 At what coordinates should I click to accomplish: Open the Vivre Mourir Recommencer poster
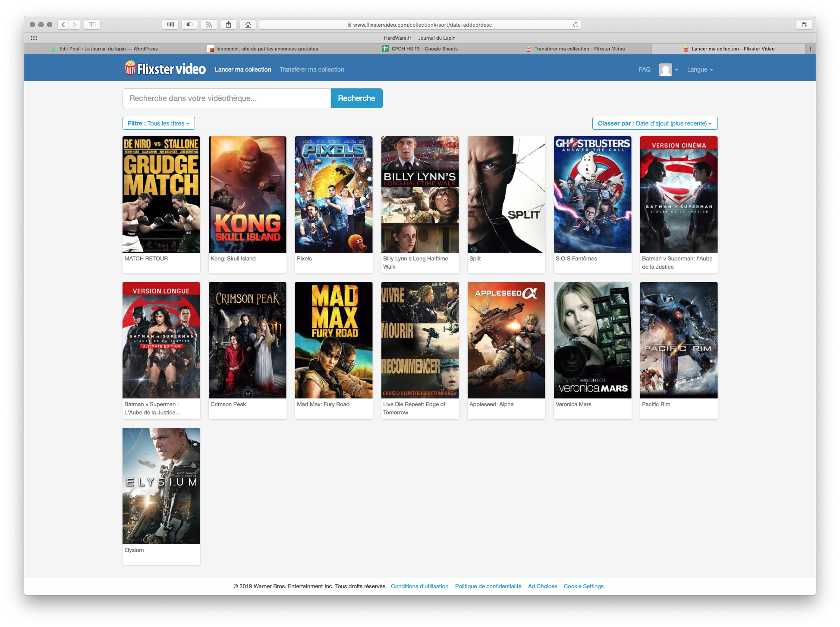click(x=420, y=340)
